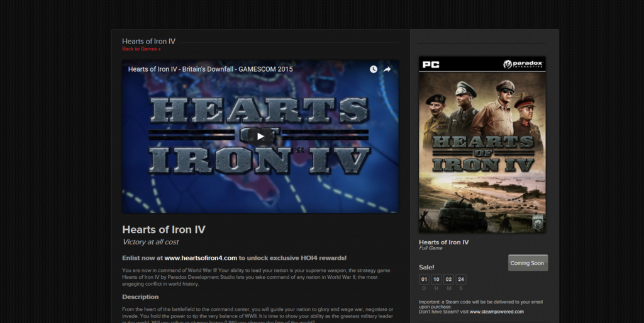Open the video title link at top of player

click(x=210, y=69)
